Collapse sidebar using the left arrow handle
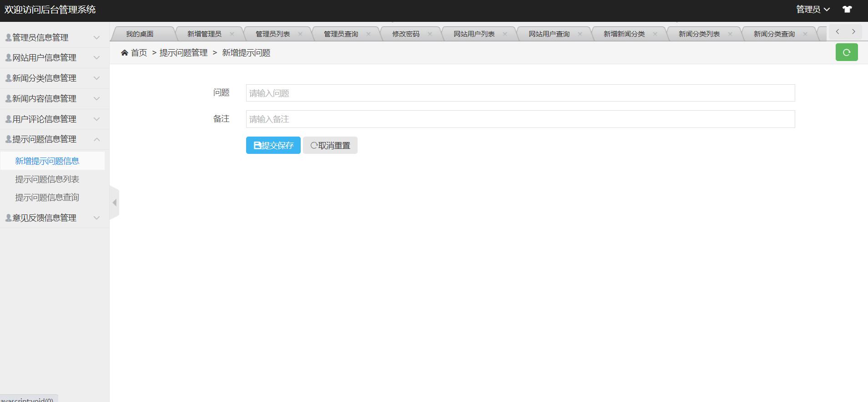This screenshot has width=868, height=402. (x=114, y=203)
